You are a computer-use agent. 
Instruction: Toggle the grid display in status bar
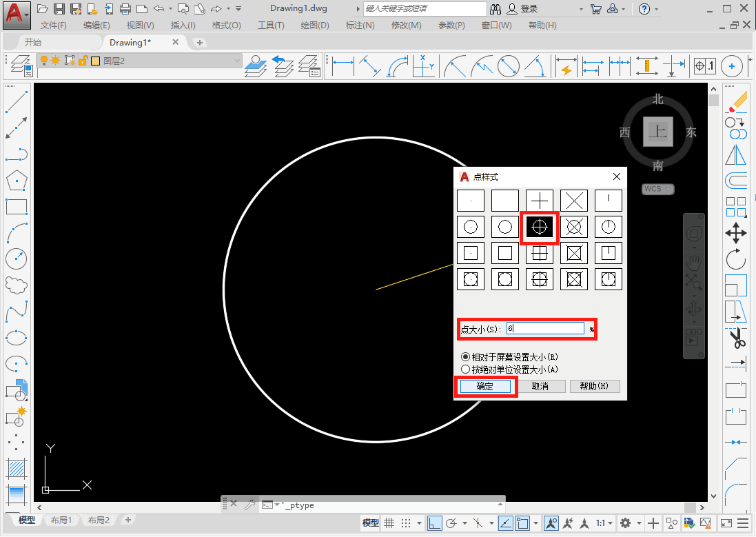pos(389,523)
